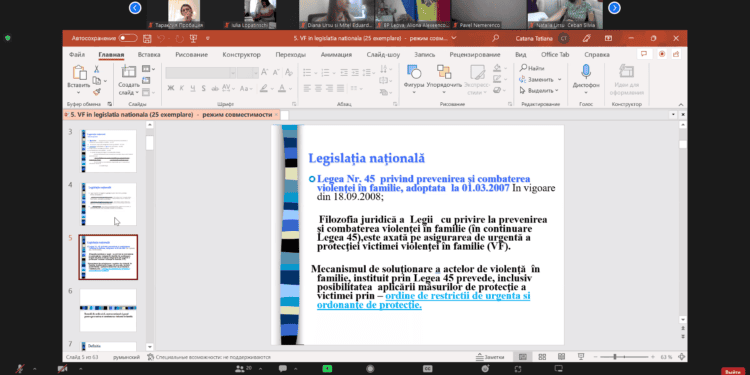Switch to the Вставка ribbon tab
The height and width of the screenshot is (375, 750).
tap(149, 55)
